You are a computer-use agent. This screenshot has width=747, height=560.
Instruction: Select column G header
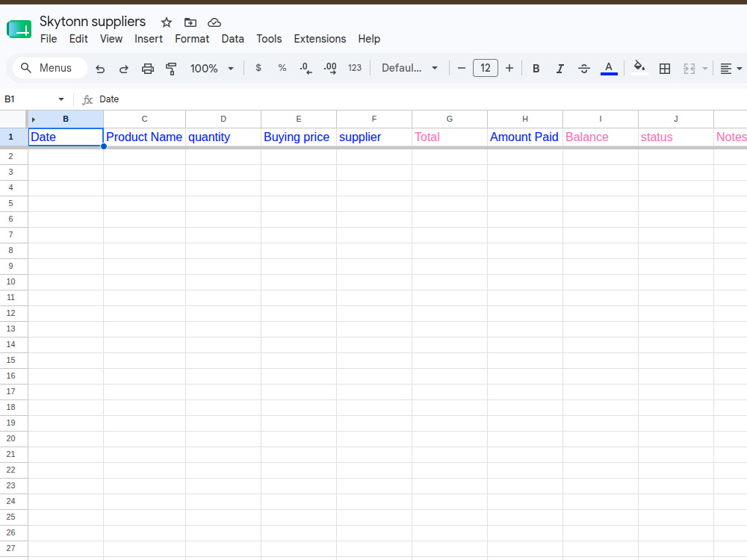click(x=449, y=119)
